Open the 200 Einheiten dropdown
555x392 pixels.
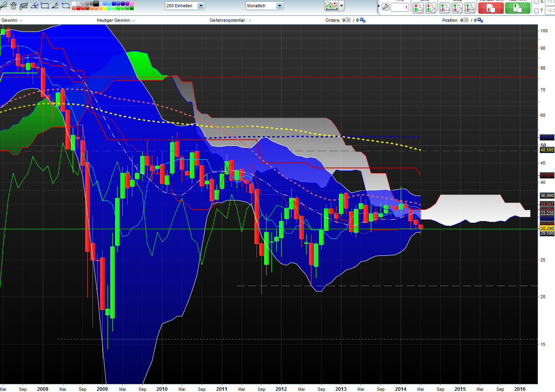pyautogui.click(x=200, y=6)
